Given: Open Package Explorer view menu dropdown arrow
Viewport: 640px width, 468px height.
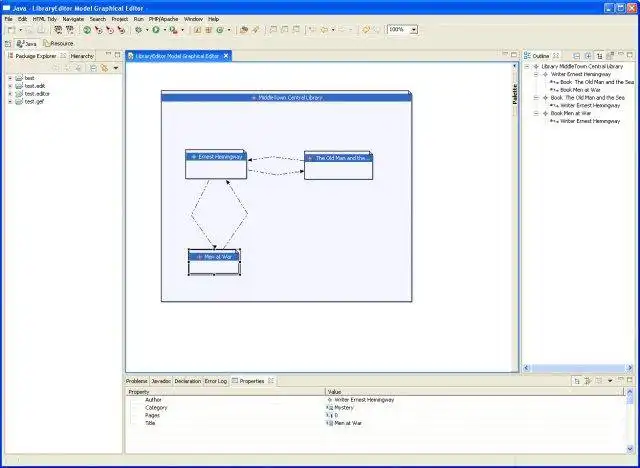Looking at the screenshot, I should click(116, 68).
